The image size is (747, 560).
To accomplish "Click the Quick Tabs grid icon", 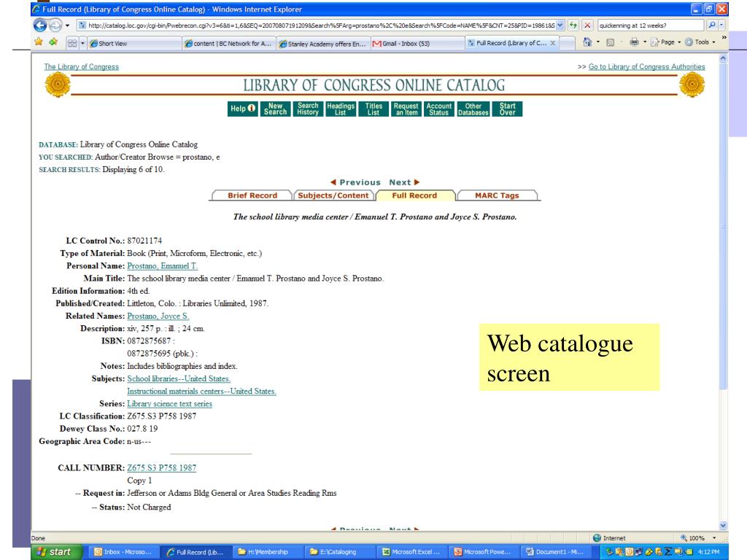I will coord(72,43).
